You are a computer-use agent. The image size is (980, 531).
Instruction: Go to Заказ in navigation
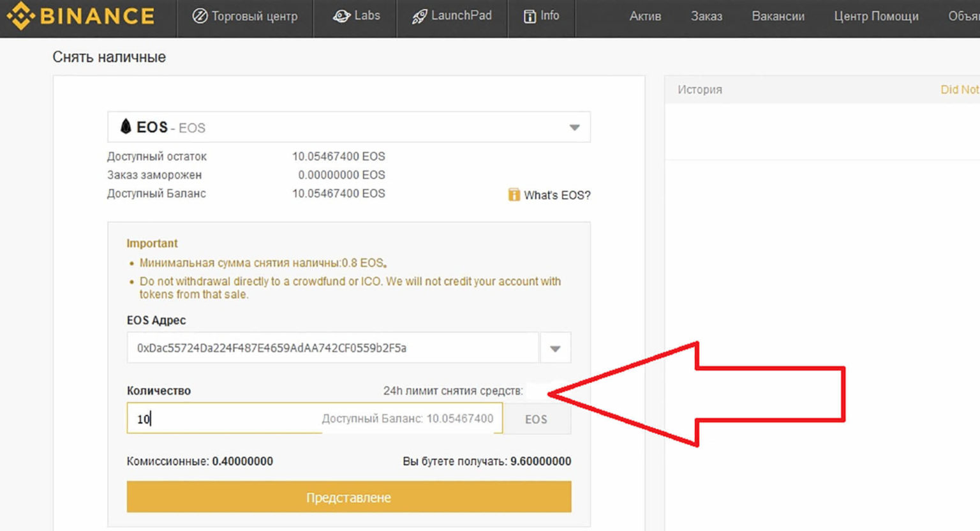pos(706,16)
